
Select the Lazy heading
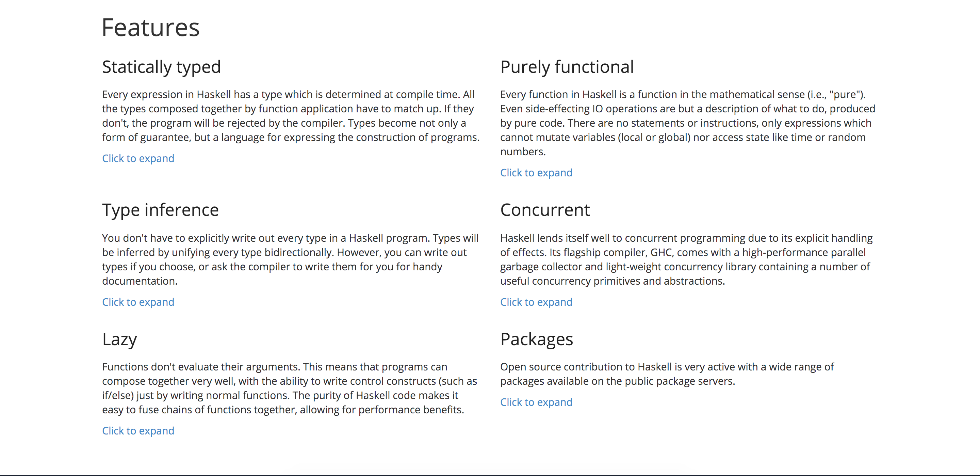coord(119,339)
